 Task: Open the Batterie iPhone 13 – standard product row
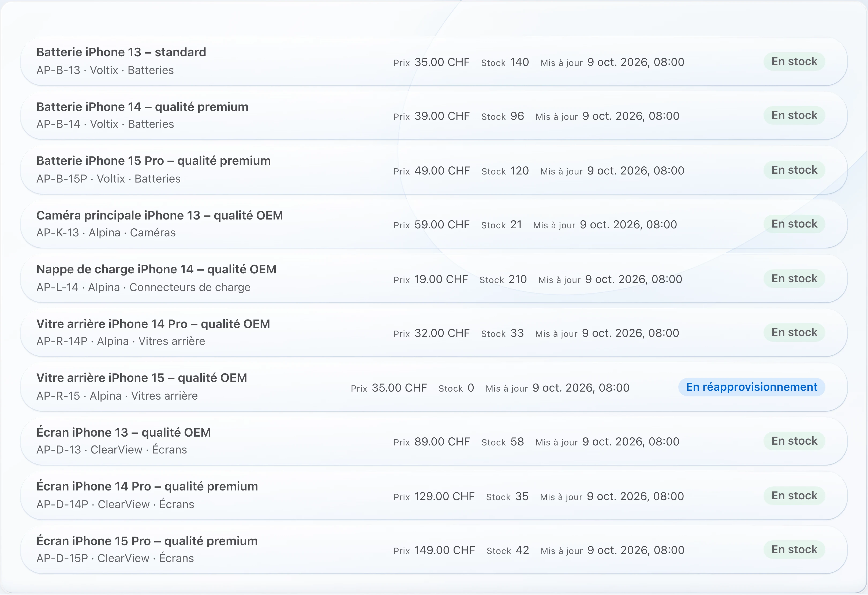(434, 61)
